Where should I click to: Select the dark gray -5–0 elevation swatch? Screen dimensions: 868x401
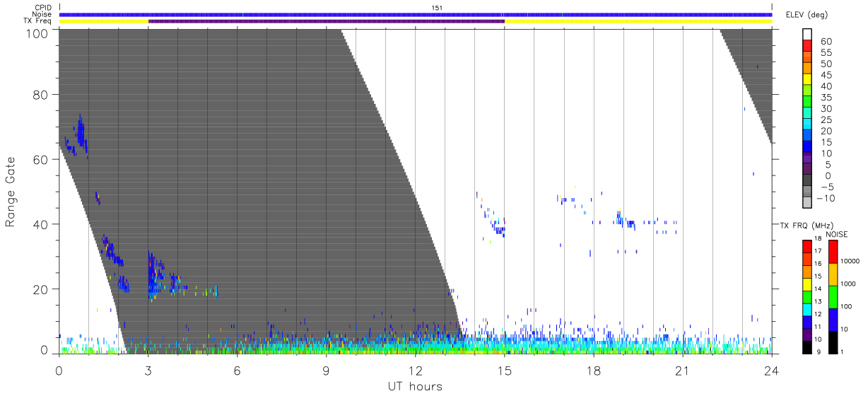tap(807, 181)
